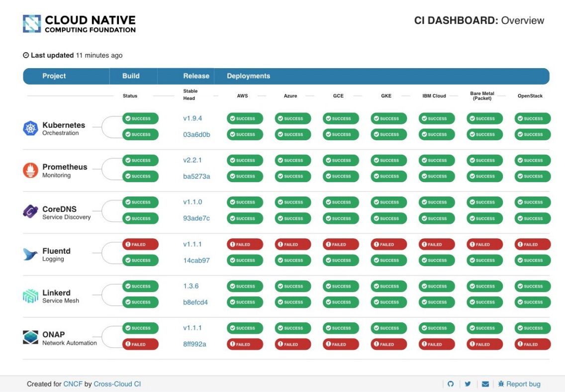
Task: Click Fluentd stable AWS FAILED badge
Action: pos(245,244)
